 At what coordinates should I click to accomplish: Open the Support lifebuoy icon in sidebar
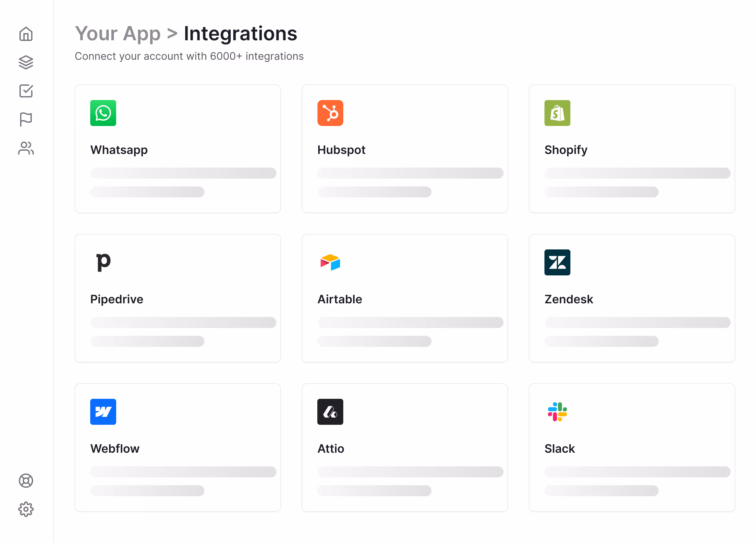pyautogui.click(x=26, y=481)
